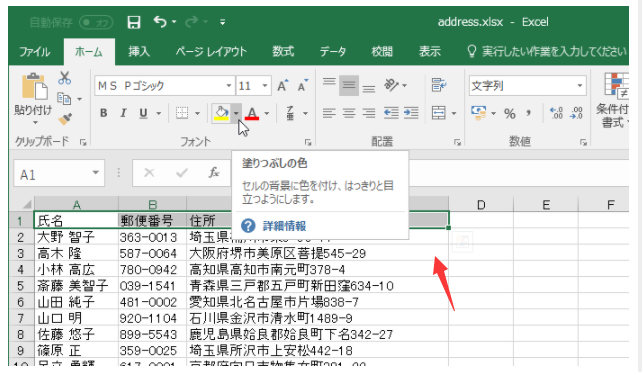Open the 配置 dialog launcher
The width and height of the screenshot is (642, 372).
click(x=457, y=142)
